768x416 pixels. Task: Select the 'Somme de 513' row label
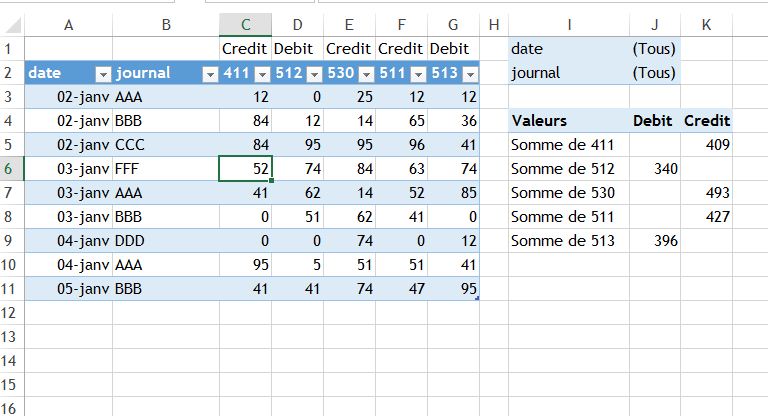click(569, 241)
